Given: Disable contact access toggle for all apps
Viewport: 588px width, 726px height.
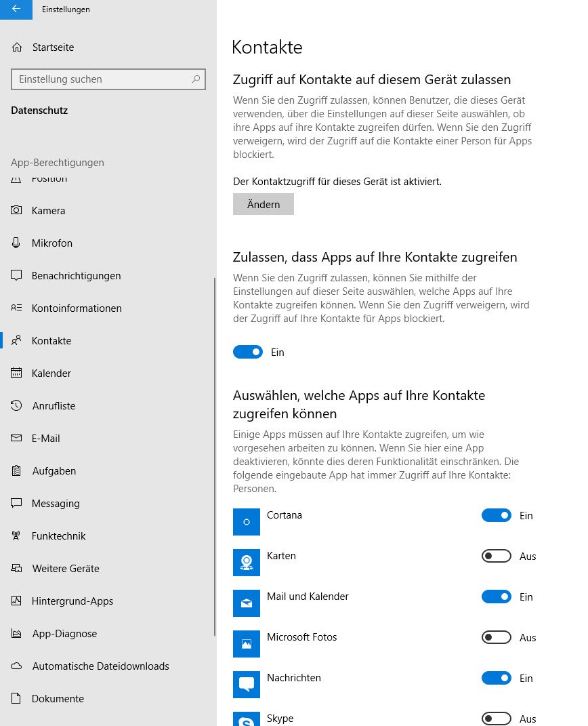Looking at the screenshot, I should click(x=248, y=352).
